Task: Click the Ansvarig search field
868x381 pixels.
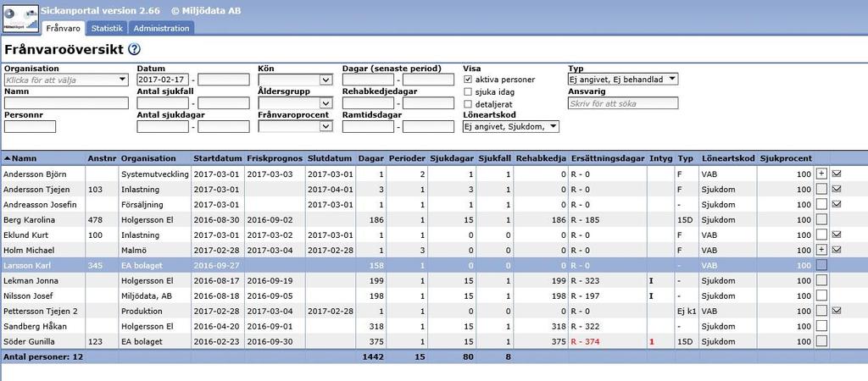Action: (x=623, y=103)
